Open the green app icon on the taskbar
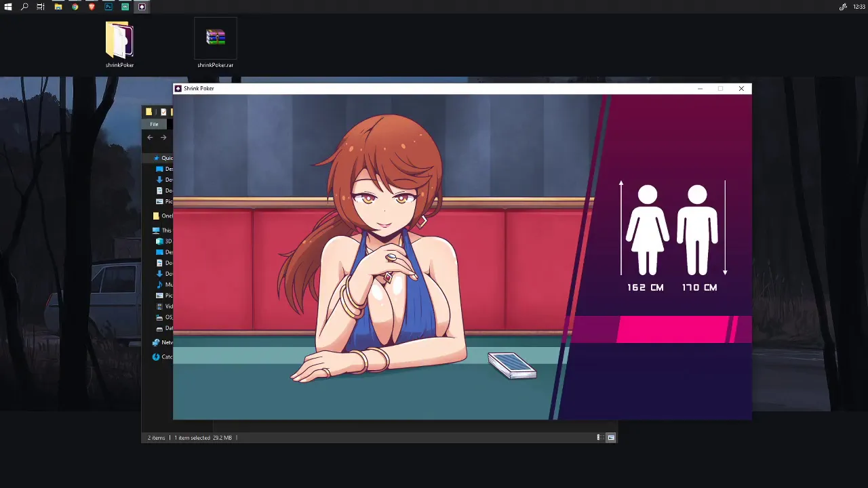Viewport: 868px width, 488px height. click(x=125, y=7)
